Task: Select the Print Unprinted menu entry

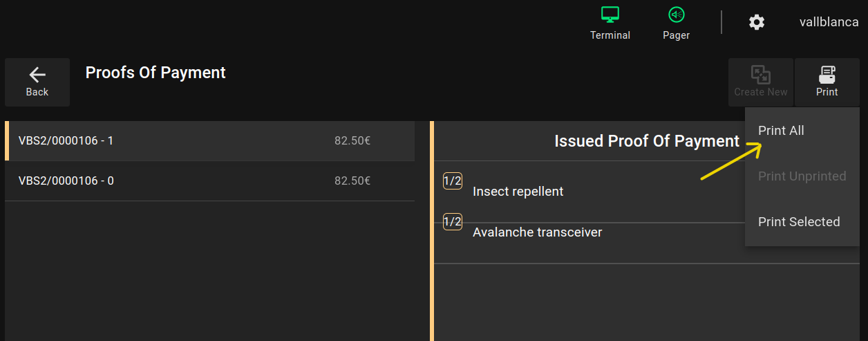Action: click(x=802, y=176)
